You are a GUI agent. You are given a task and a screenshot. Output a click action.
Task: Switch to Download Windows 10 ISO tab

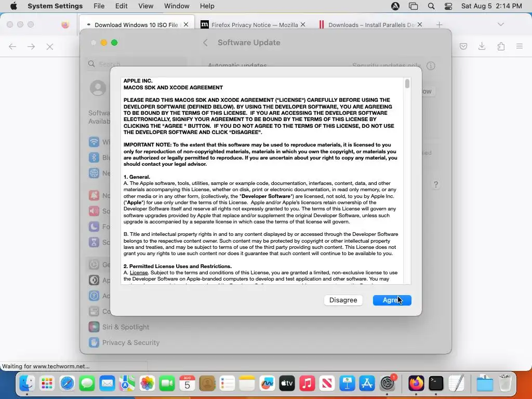point(137,25)
